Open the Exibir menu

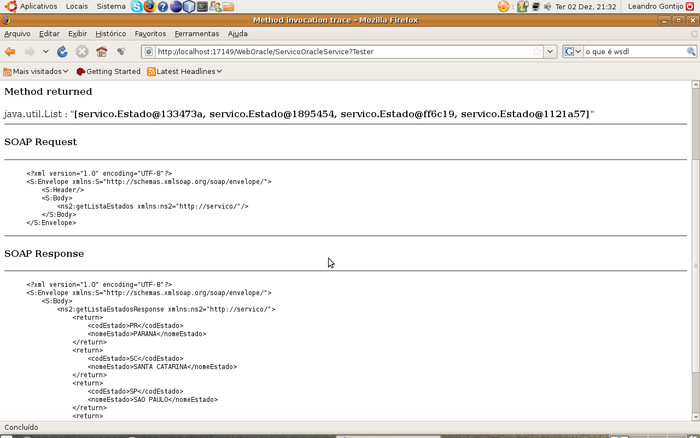(x=77, y=33)
